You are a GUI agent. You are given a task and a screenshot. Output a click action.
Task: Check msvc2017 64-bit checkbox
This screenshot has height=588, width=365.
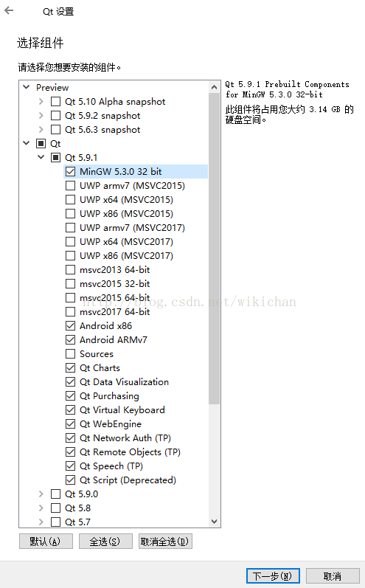click(70, 311)
